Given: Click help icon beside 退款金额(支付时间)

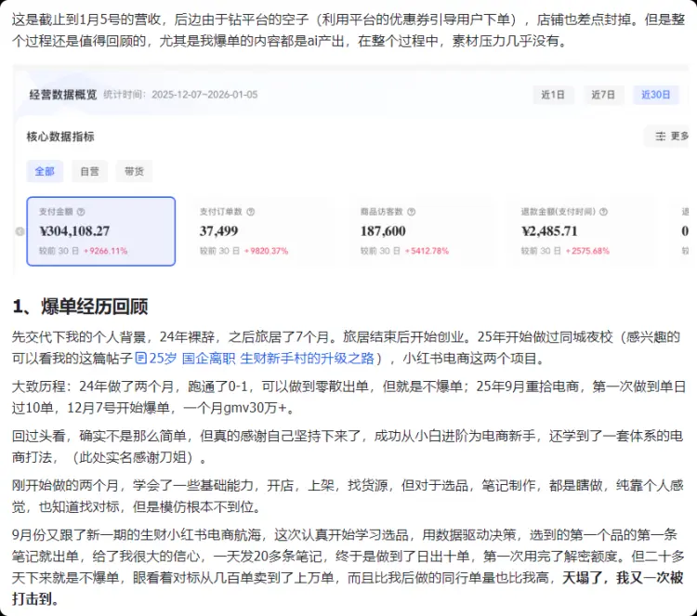Looking at the screenshot, I should click(x=604, y=212).
